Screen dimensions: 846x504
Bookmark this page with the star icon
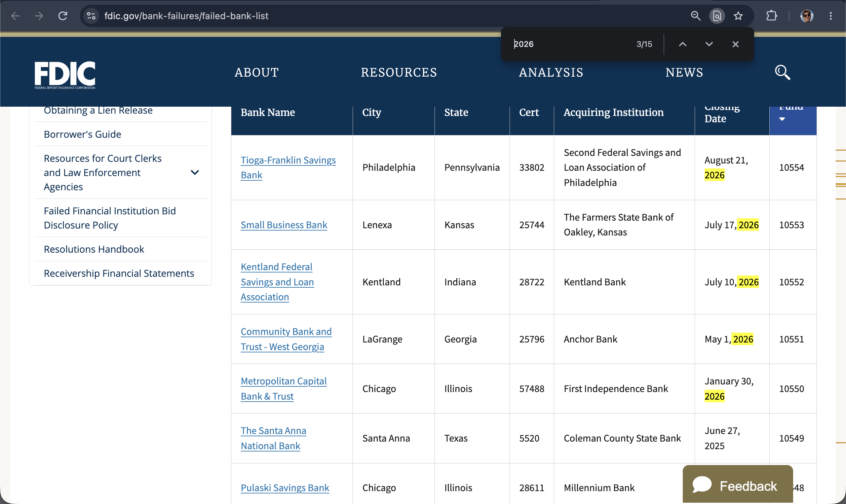click(738, 16)
